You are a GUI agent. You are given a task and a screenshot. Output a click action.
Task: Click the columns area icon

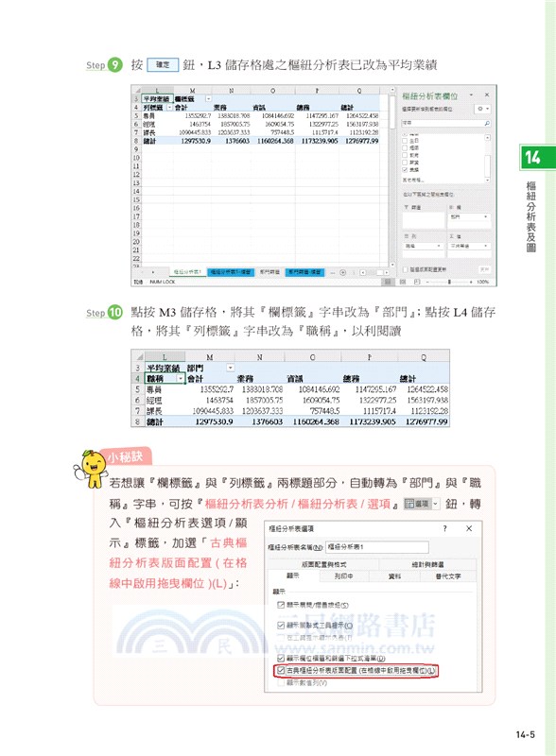click(452, 207)
